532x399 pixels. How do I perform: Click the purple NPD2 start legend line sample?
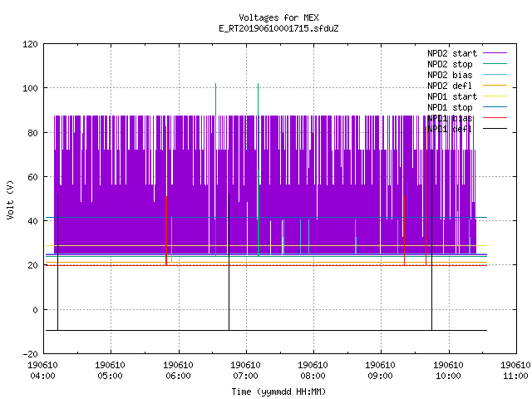[495, 53]
